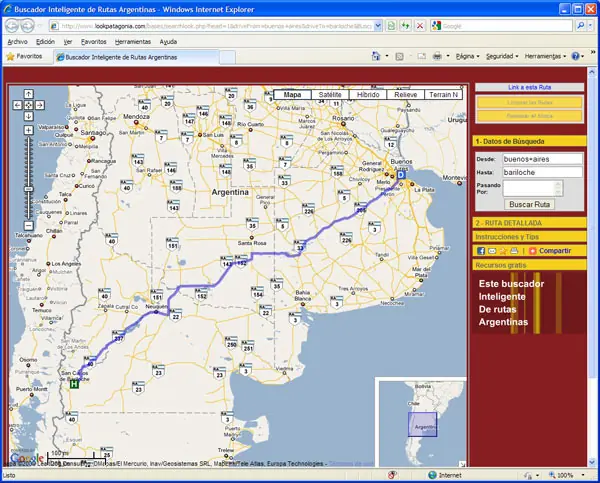Open the Recursos gratis section
Image resolution: width=600 pixels, height=483 pixels.
[529, 265]
